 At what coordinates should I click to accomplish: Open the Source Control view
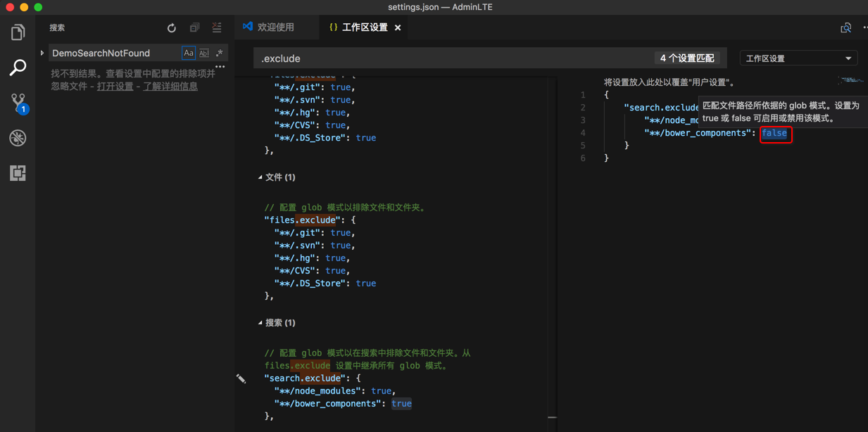coord(18,103)
